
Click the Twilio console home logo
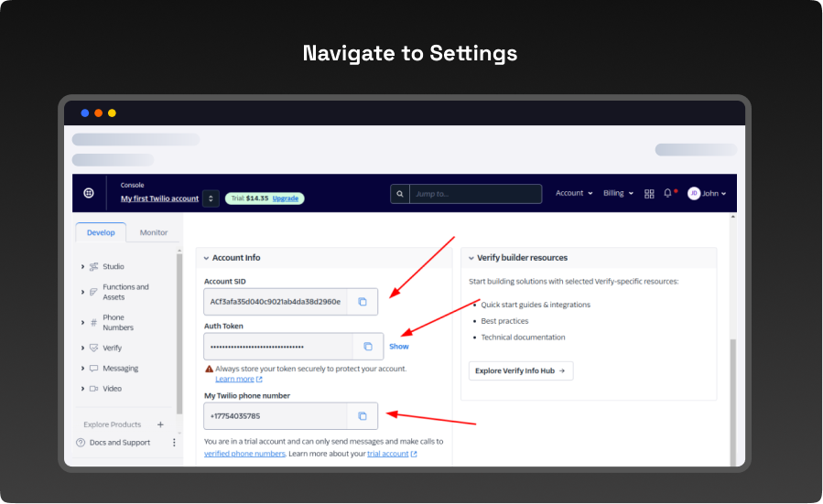pos(89,194)
